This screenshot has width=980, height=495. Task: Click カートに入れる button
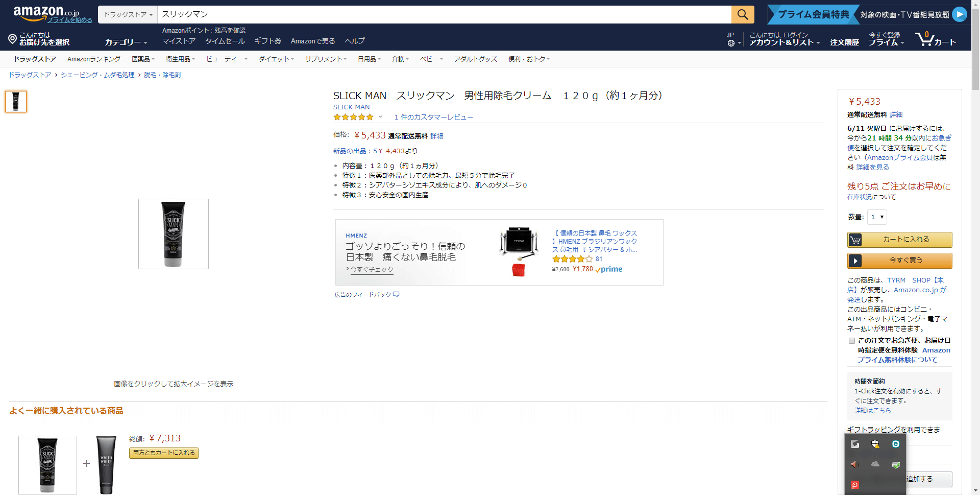900,240
